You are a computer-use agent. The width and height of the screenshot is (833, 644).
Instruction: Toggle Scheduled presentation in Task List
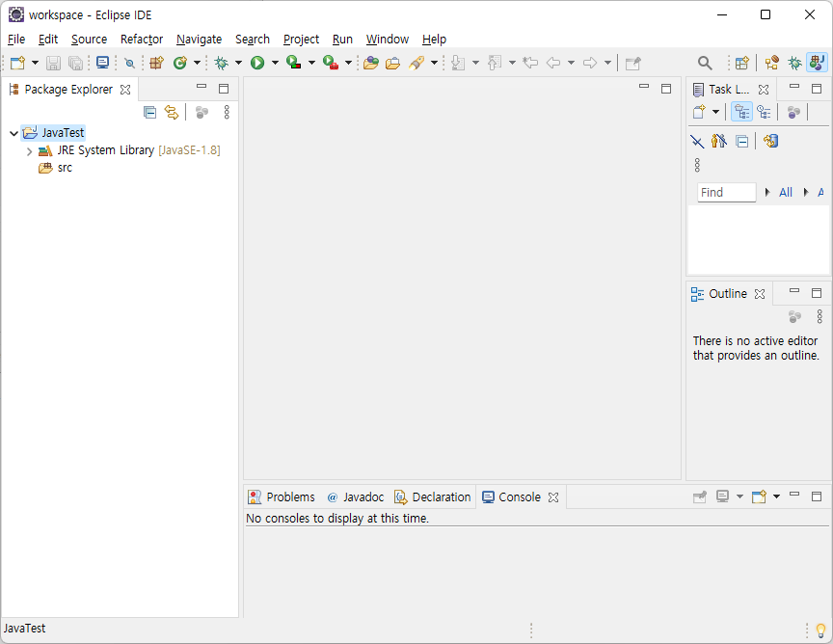764,112
